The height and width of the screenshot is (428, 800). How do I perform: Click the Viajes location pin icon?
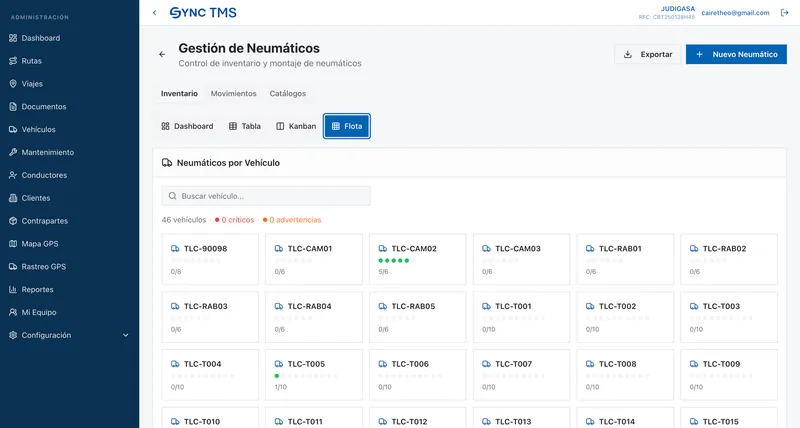pos(13,84)
